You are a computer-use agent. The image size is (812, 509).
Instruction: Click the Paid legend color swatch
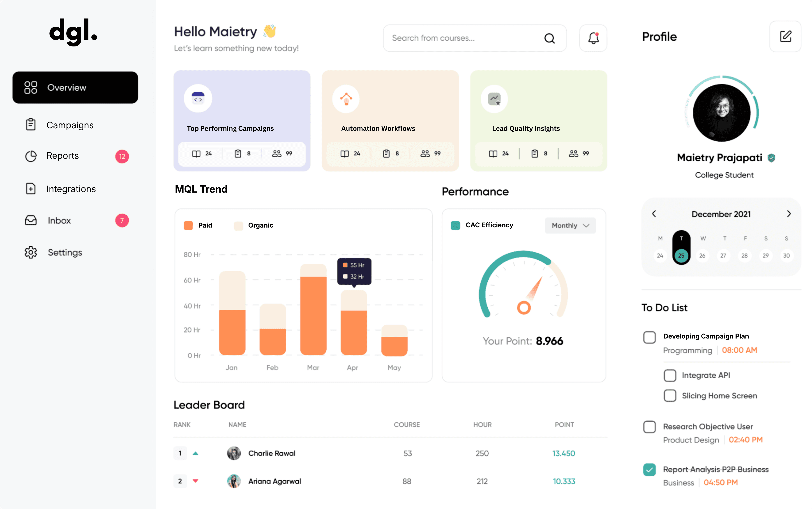coord(188,225)
